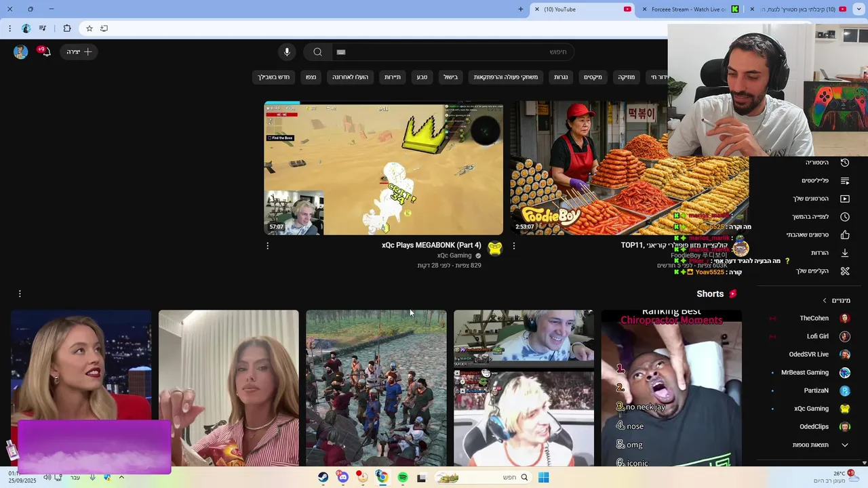
Task: Open a new browser tab with plus button
Action: tap(521, 9)
